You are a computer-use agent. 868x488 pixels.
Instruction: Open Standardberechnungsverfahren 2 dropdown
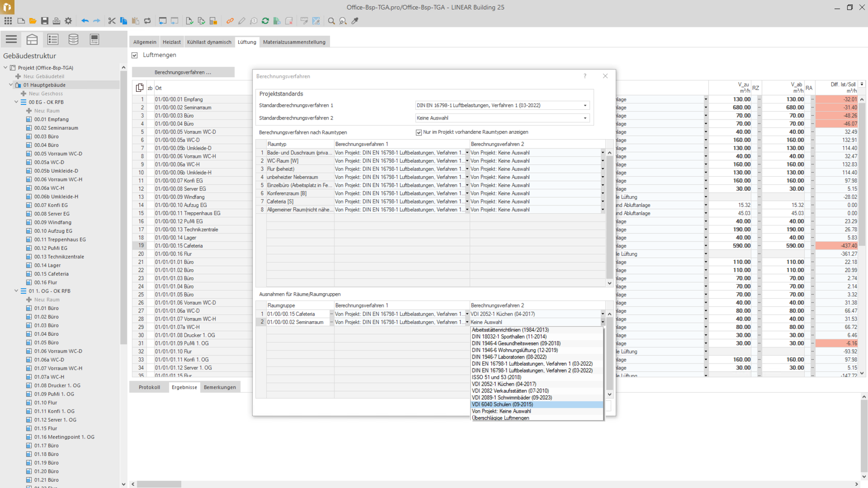(585, 118)
